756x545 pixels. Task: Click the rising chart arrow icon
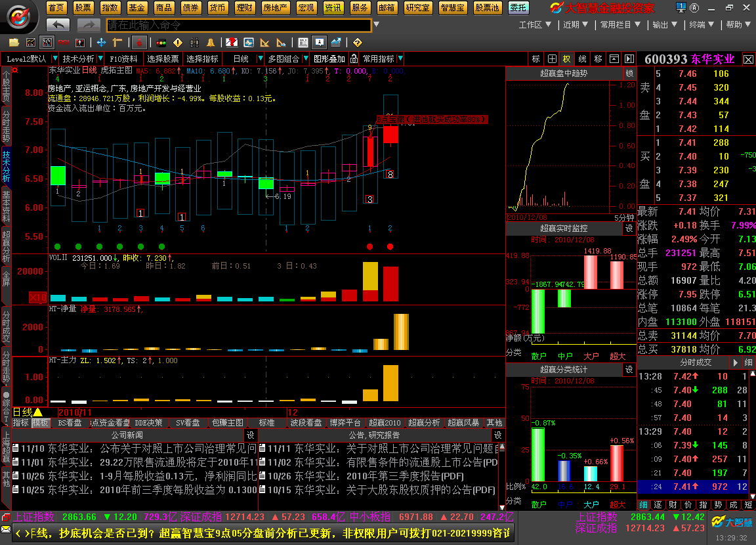coord(335,43)
